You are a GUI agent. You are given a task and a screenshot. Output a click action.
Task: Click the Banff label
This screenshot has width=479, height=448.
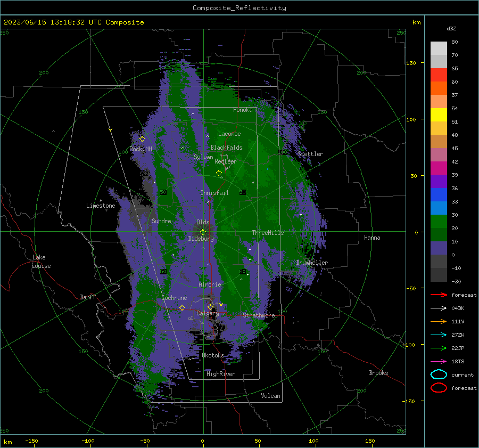pos(88,297)
